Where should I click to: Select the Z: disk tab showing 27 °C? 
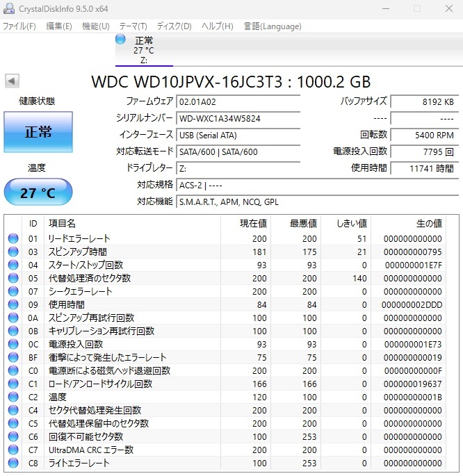(144, 50)
